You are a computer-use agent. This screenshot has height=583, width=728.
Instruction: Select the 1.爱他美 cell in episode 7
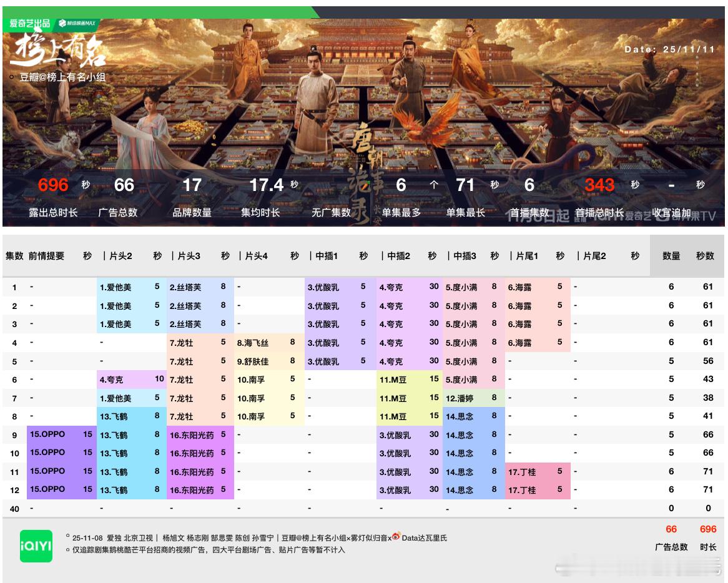pos(131,398)
